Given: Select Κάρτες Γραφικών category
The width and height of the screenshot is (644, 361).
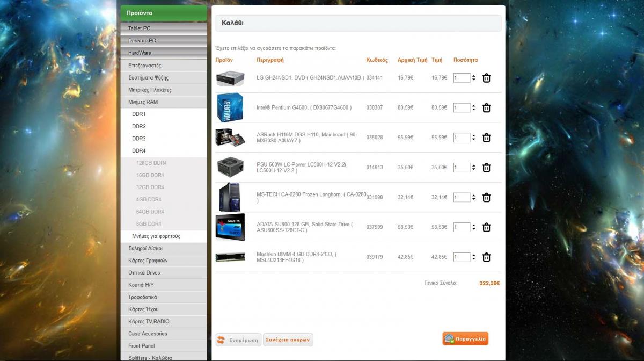Looking at the screenshot, I should [x=164, y=261].
